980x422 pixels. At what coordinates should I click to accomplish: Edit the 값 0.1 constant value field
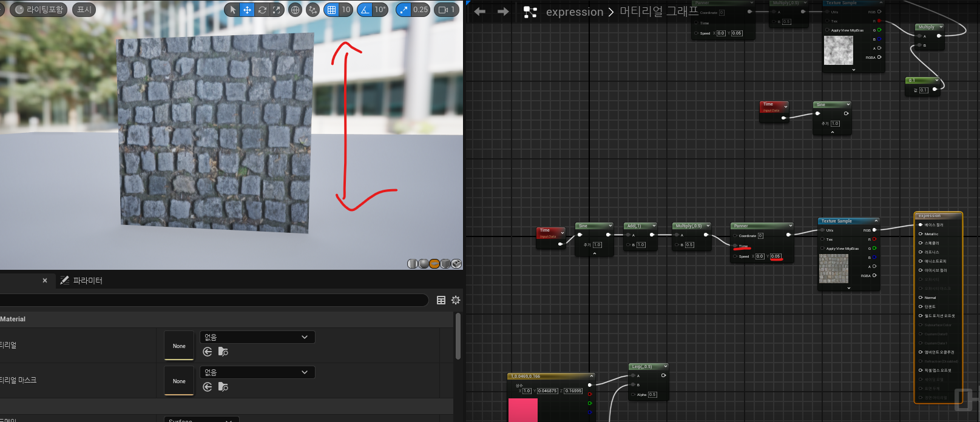click(x=924, y=90)
